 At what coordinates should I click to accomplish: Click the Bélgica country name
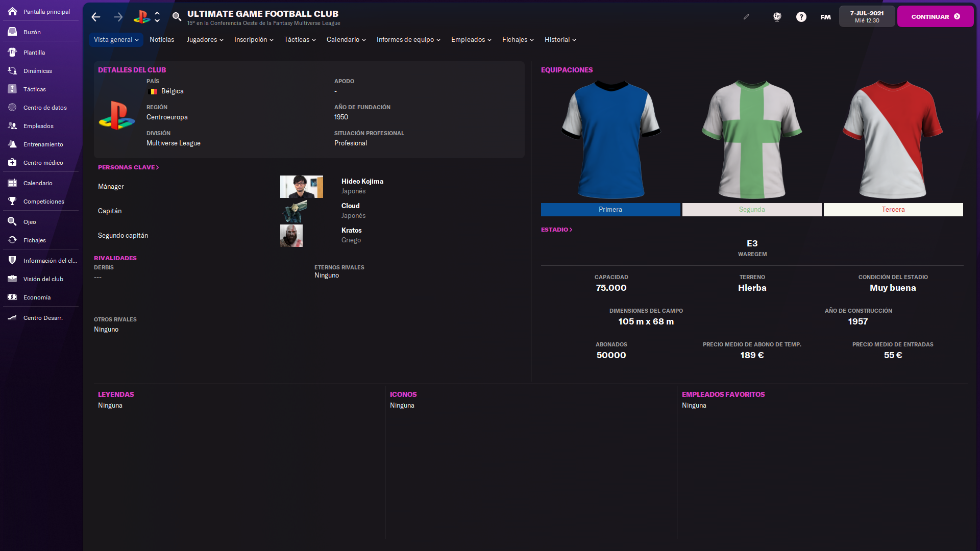pos(172,91)
